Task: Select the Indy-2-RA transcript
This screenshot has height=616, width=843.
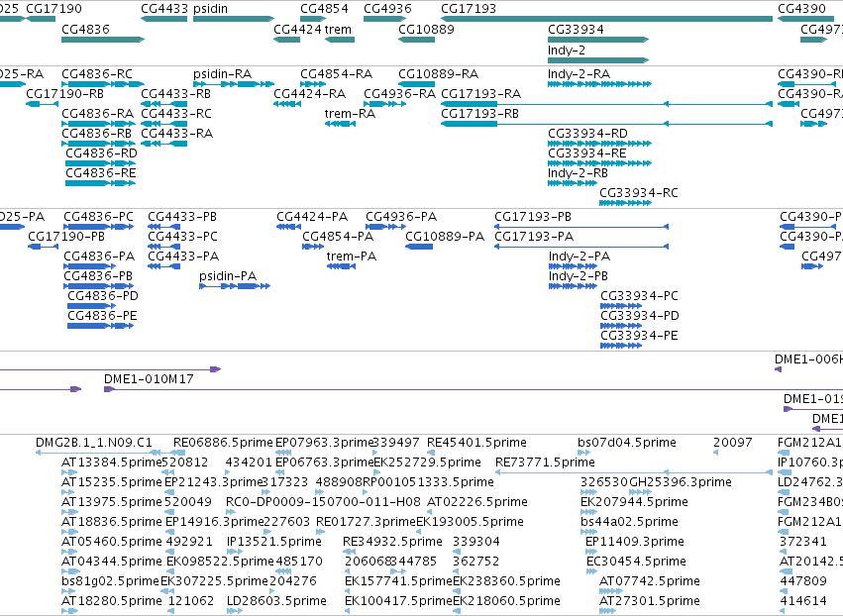Action: coord(600,84)
